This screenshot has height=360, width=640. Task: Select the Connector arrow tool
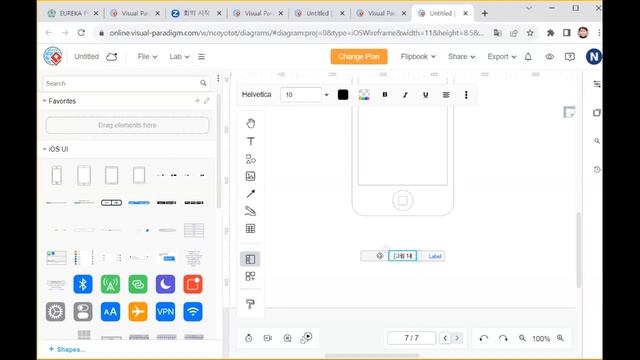[x=251, y=193]
